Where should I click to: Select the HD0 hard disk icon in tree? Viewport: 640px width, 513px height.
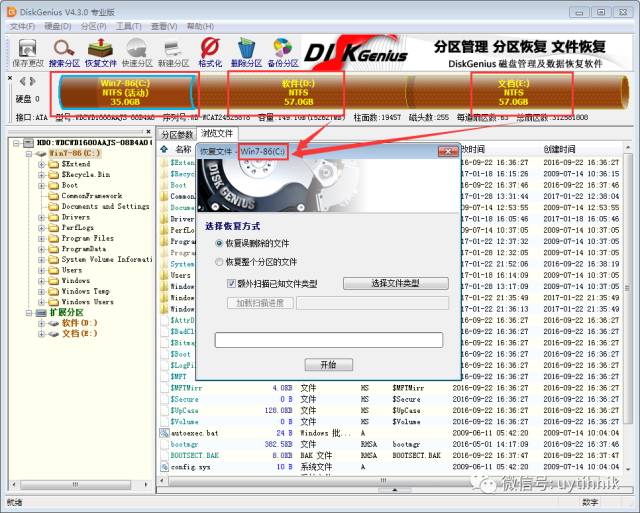pyautogui.click(x=28, y=143)
